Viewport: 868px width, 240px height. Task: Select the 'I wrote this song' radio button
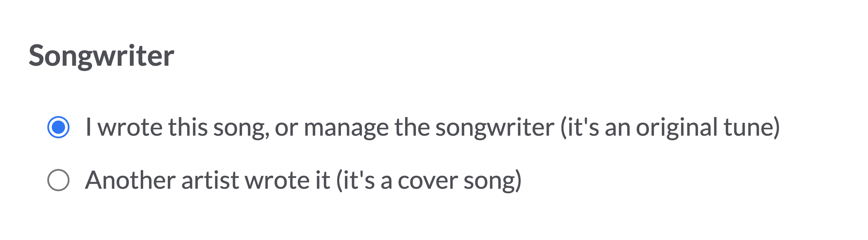click(x=58, y=127)
